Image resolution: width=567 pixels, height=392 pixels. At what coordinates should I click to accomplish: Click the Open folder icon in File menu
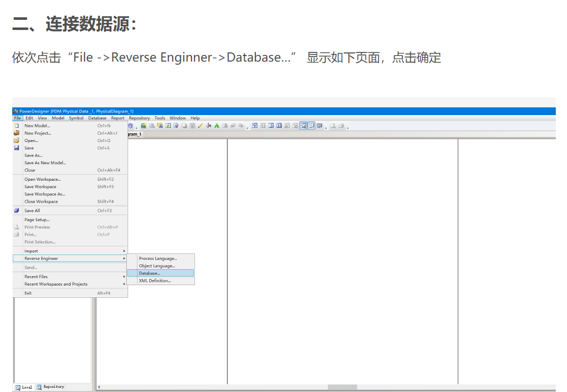point(17,141)
